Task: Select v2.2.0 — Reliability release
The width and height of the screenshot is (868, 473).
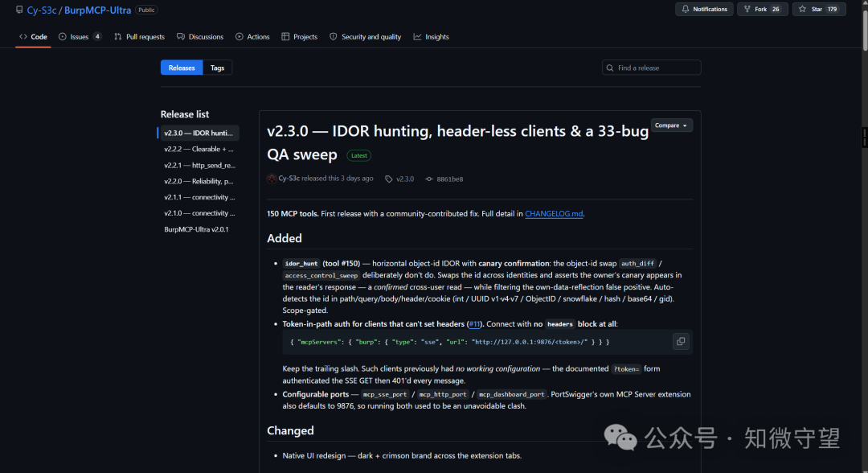Action: (199, 181)
